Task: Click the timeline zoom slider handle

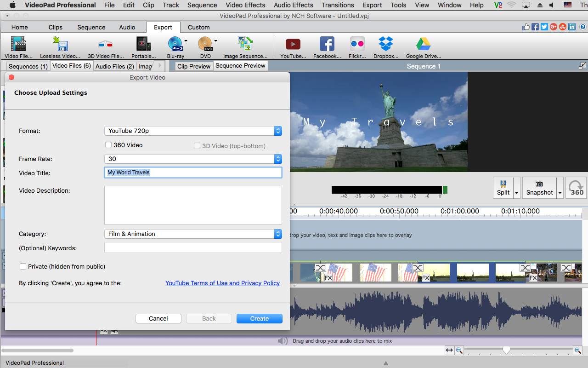Action: coord(506,351)
